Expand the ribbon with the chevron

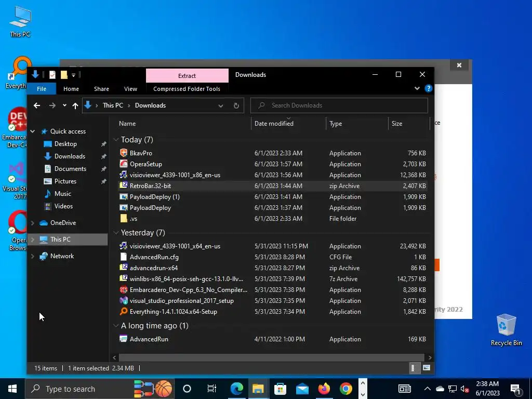[417, 88]
